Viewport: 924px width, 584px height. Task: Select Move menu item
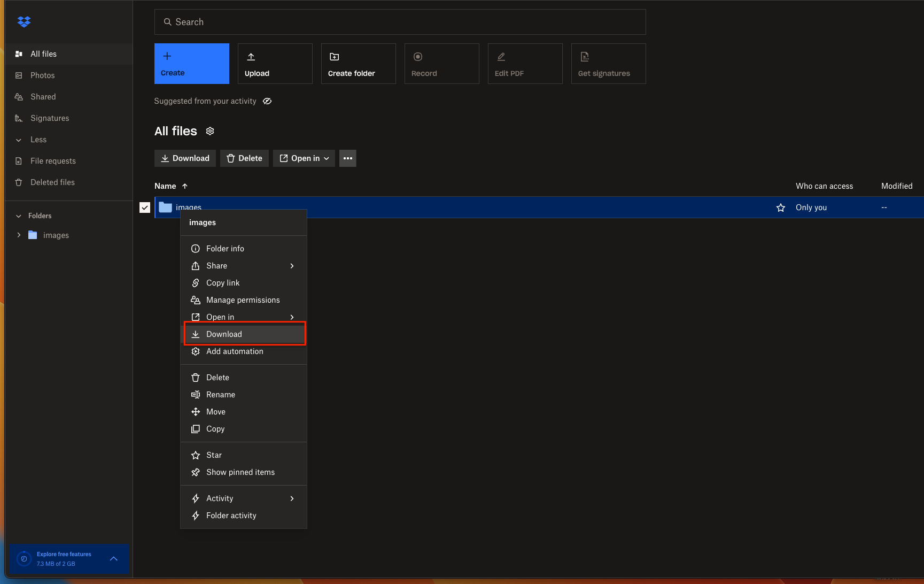(x=244, y=412)
